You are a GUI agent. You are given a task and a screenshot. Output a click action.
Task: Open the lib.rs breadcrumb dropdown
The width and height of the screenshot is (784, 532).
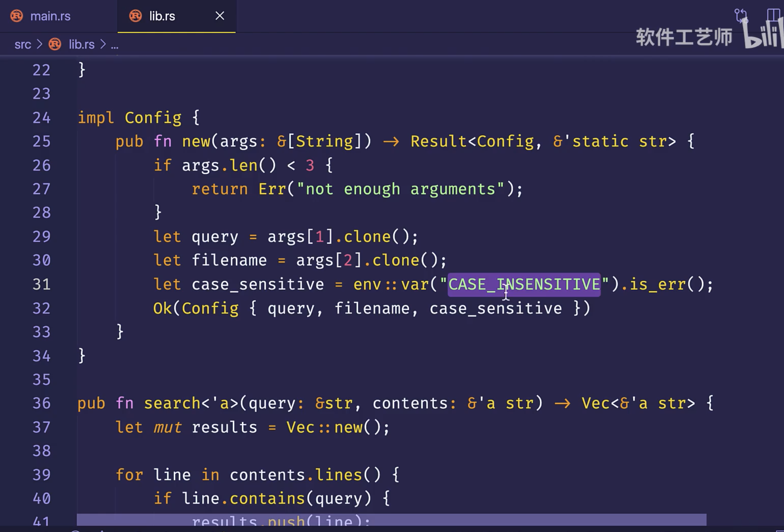point(81,44)
